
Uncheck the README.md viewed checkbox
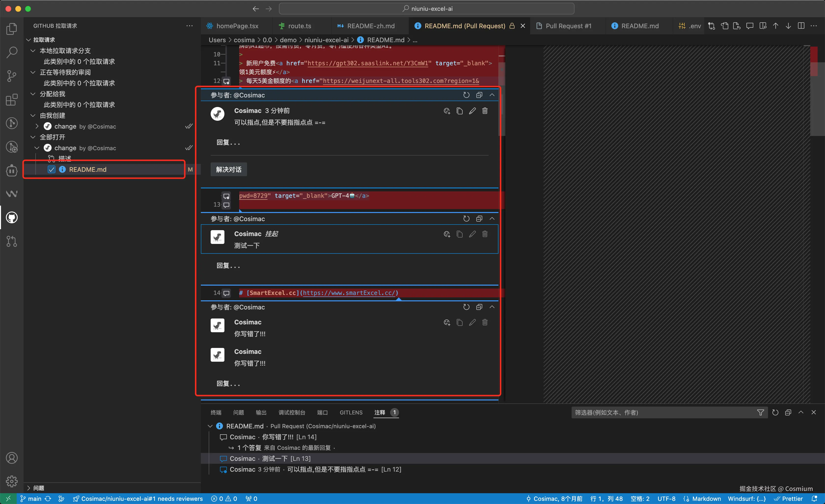coord(51,170)
